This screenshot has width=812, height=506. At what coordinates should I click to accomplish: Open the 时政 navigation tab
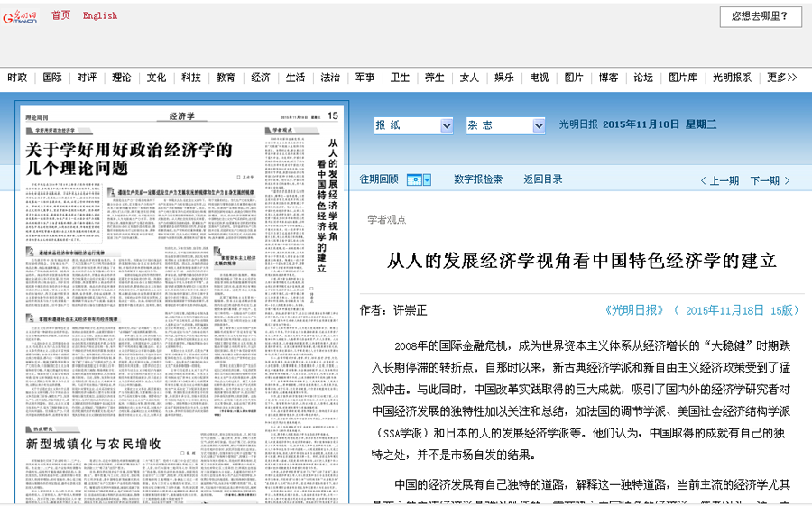[x=17, y=78]
